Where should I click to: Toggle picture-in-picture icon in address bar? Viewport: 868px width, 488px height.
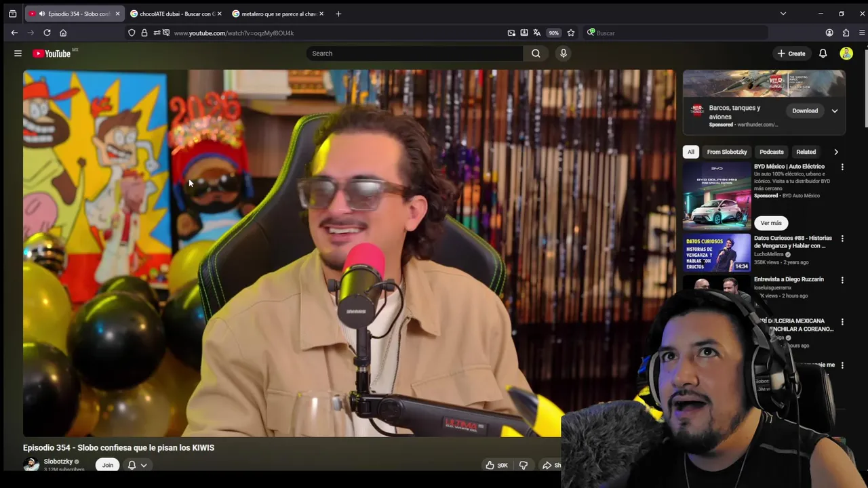[x=511, y=33]
